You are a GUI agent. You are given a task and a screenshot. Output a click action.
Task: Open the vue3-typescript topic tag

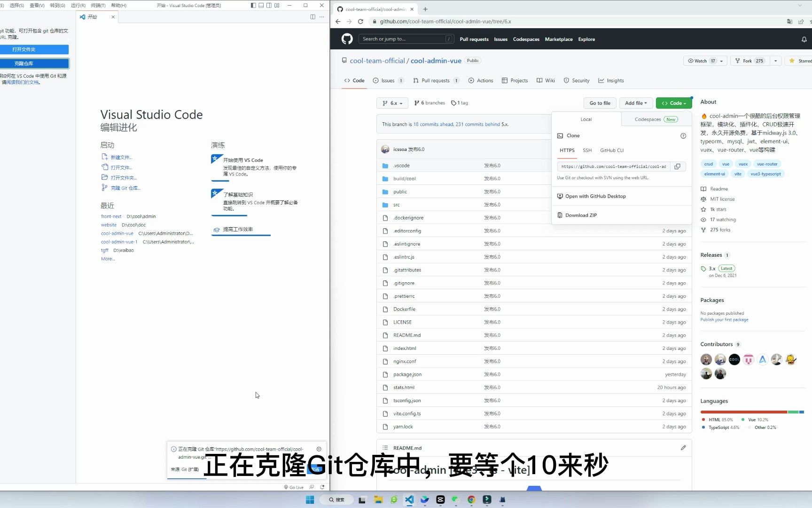pos(765,174)
